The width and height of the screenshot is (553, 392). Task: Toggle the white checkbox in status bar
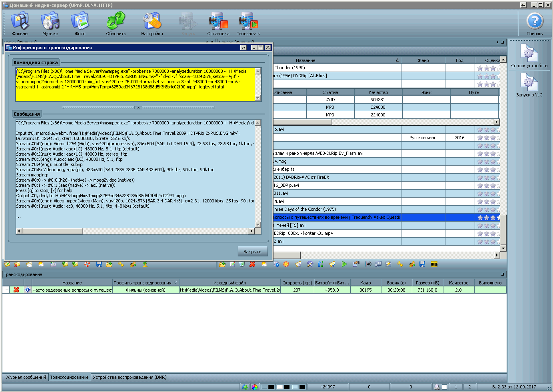click(x=444, y=387)
